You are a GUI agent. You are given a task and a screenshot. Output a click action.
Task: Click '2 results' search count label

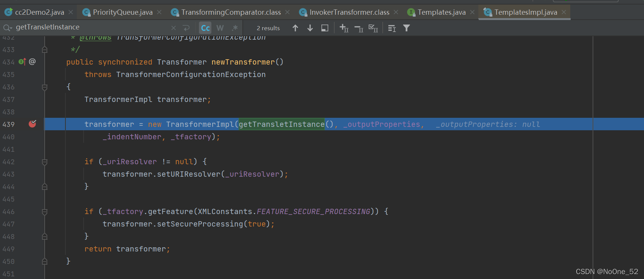268,28
